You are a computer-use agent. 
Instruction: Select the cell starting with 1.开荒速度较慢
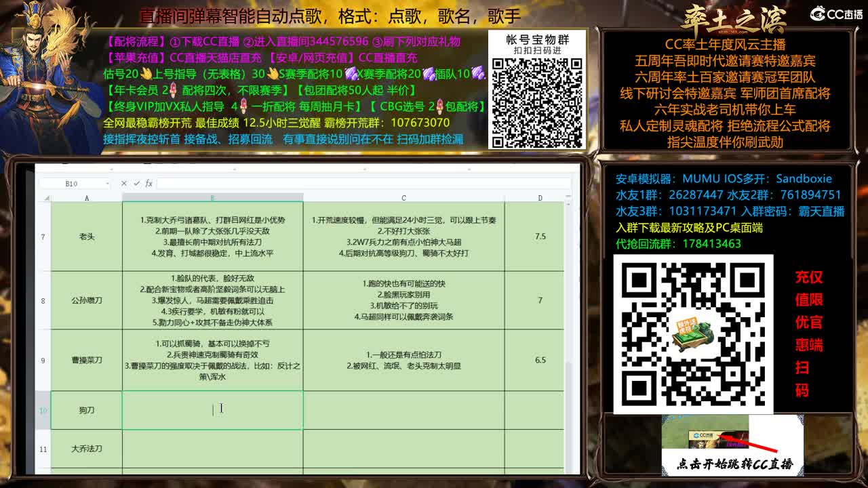[x=403, y=237]
